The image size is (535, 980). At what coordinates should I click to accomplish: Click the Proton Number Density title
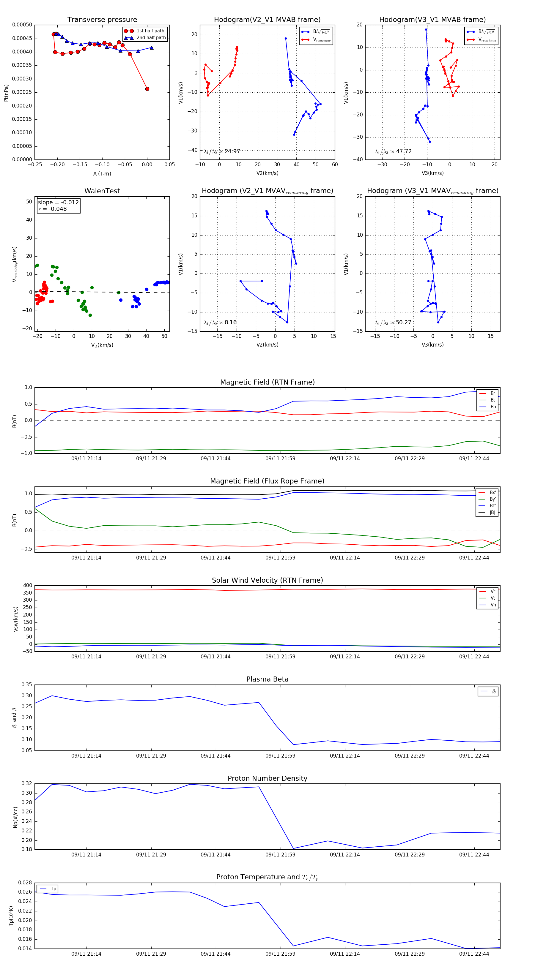[267, 778]
